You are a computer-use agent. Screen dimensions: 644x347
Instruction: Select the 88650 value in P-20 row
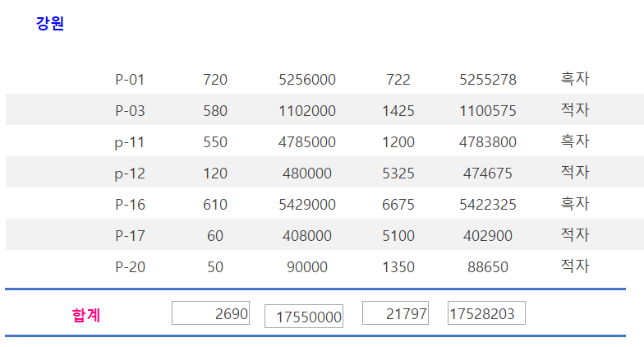point(488,267)
